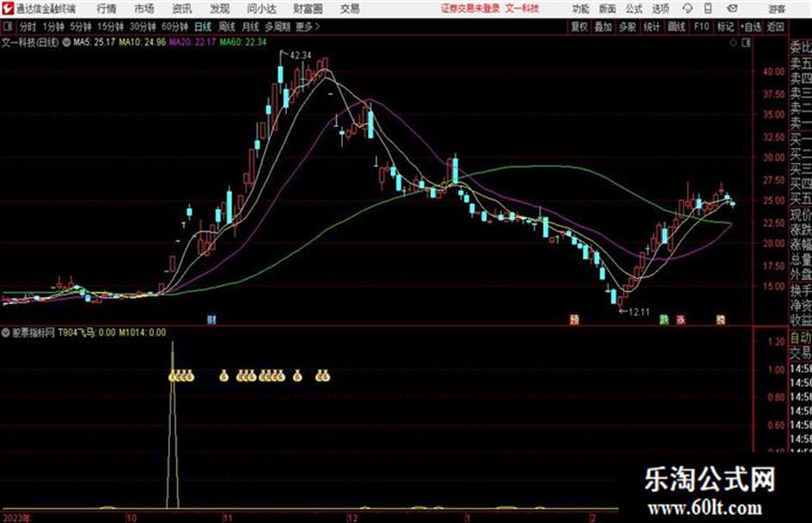Switch to 60分钟 chart period
The image size is (812, 523).
click(174, 27)
